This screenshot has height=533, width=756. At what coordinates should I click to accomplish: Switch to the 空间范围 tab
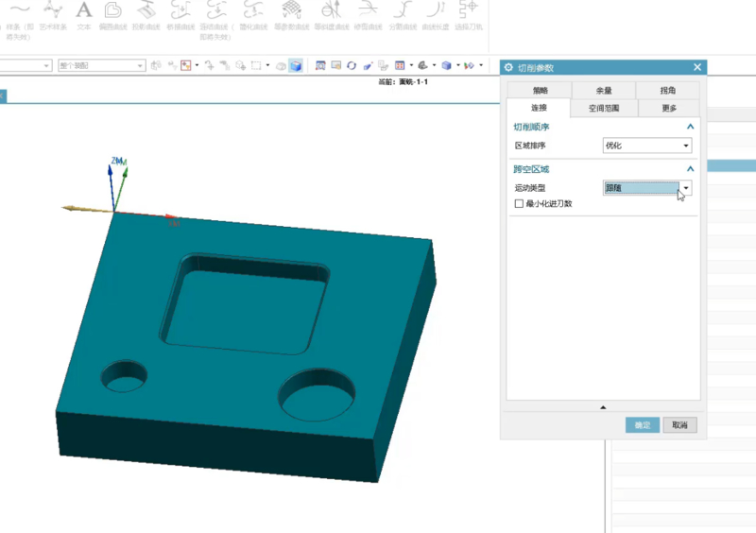[x=604, y=108]
